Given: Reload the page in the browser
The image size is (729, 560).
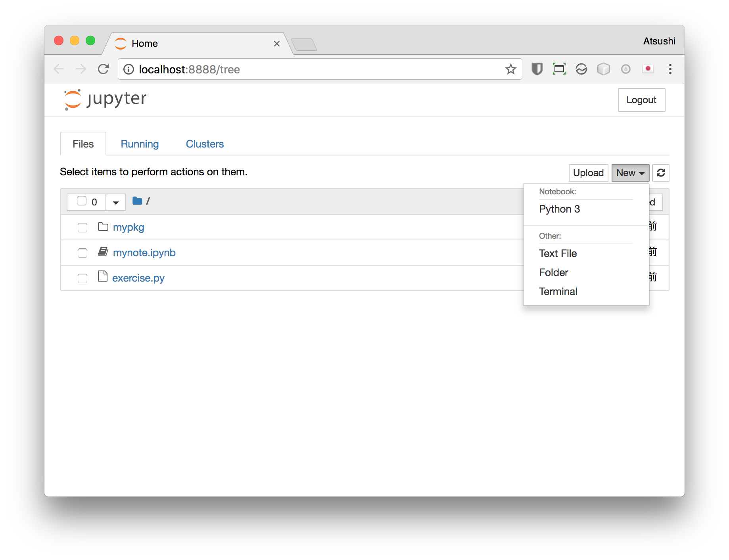Looking at the screenshot, I should (103, 69).
